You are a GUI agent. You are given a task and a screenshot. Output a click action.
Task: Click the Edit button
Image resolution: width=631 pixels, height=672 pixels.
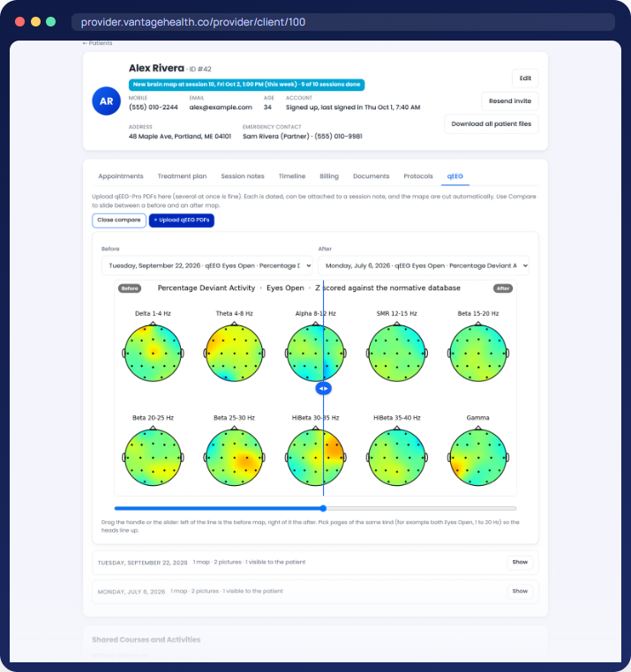(x=525, y=78)
